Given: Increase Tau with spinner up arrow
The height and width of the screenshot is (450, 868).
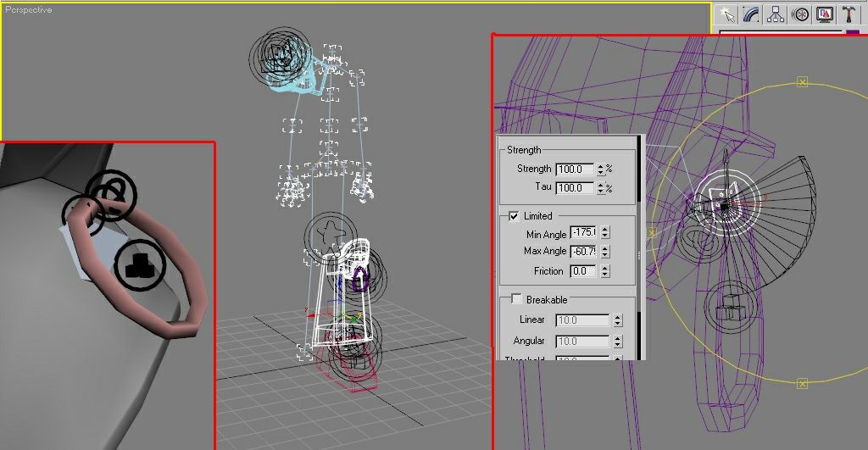Looking at the screenshot, I should point(601,185).
